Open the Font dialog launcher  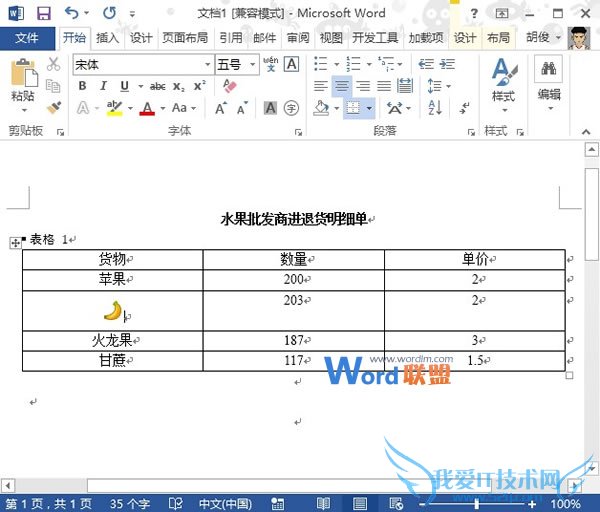(x=298, y=132)
